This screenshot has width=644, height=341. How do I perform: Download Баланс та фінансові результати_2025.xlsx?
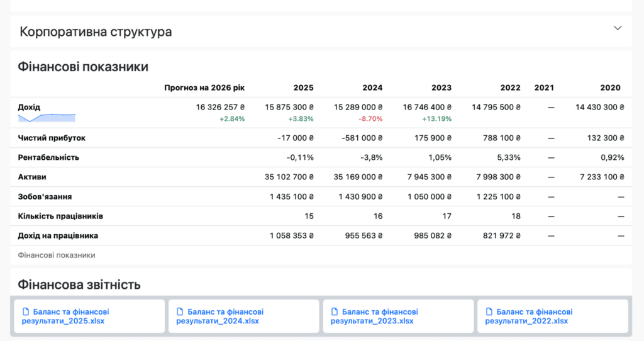tap(69, 316)
